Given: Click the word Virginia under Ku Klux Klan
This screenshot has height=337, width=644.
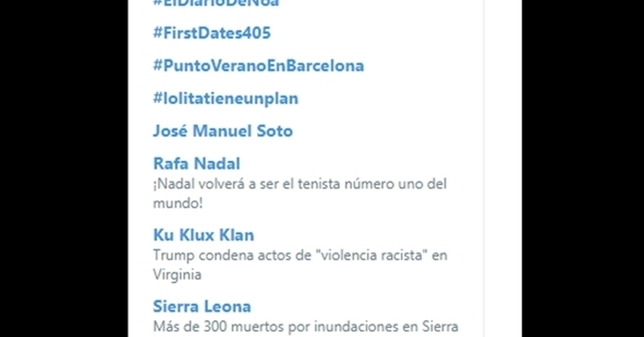Looking at the screenshot, I should (177, 275).
